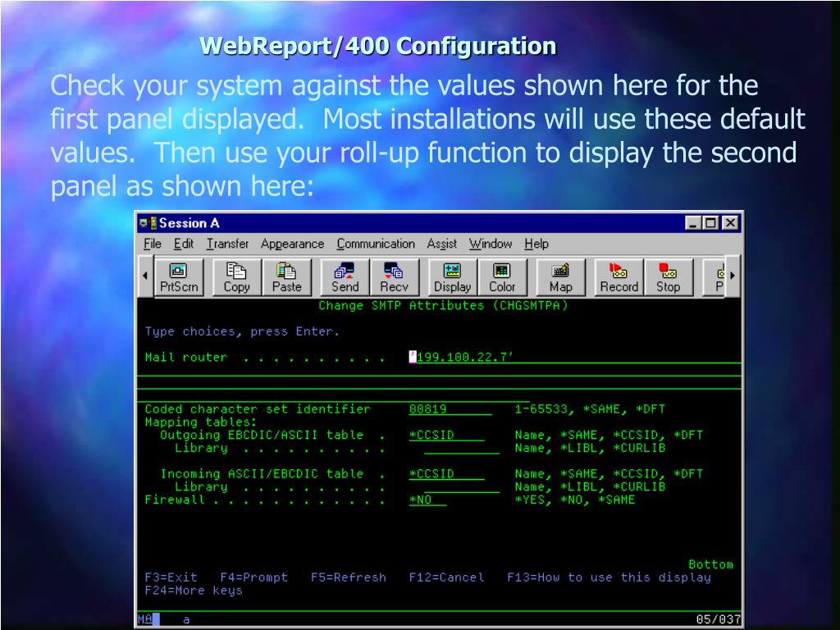Click the F12=Cancel key label
Viewport: 840px width, 630px height.
coord(446,577)
